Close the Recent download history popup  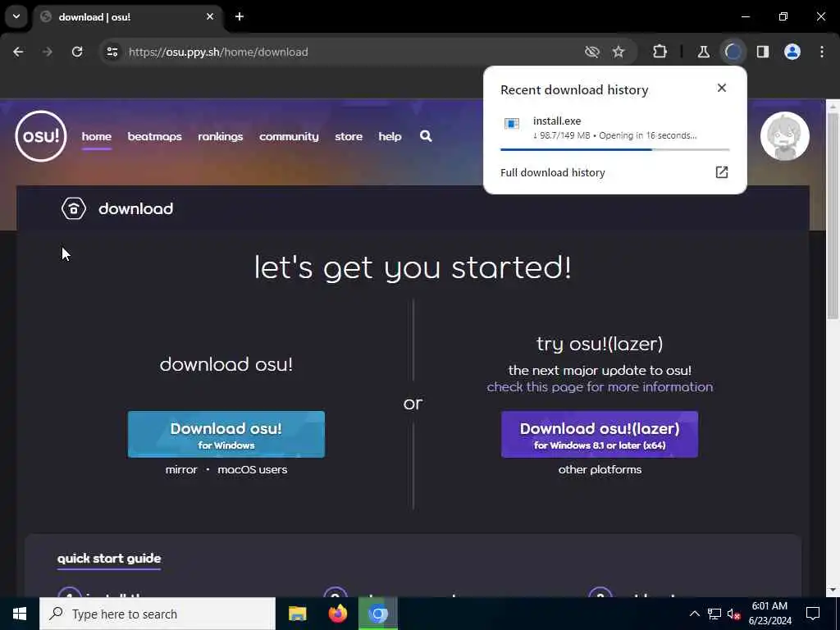pos(722,88)
